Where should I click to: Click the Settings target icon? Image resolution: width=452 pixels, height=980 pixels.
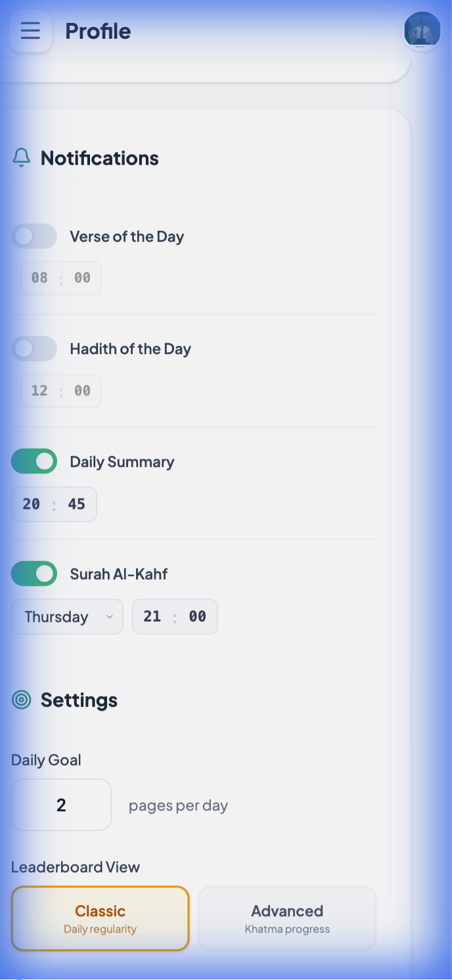point(22,700)
